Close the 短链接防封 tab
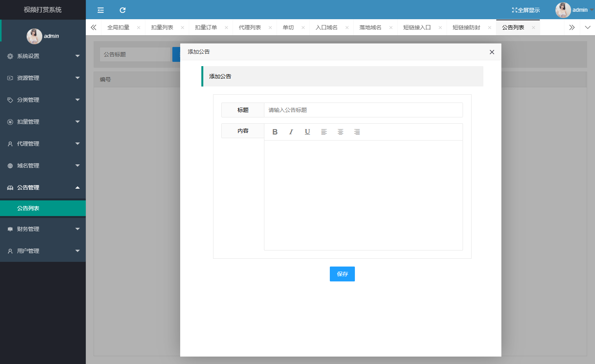This screenshot has height=364, width=595. pos(490,27)
